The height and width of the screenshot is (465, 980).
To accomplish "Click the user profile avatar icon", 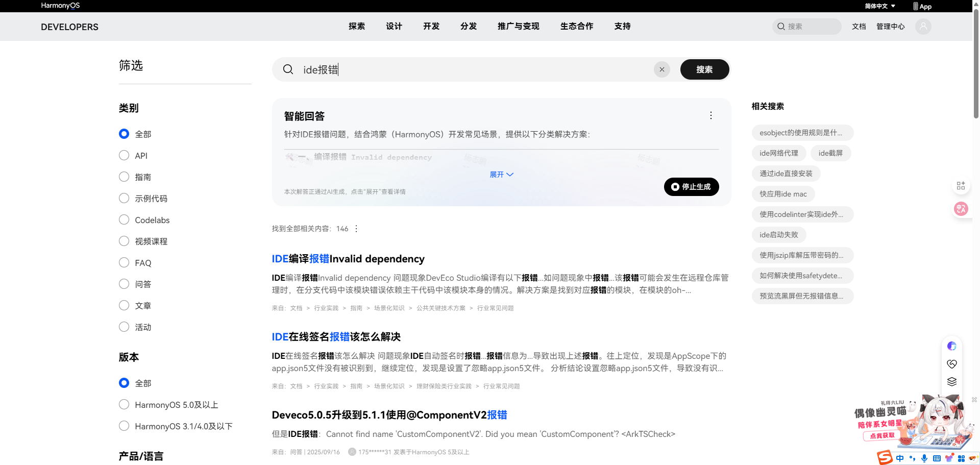I will click(x=923, y=27).
